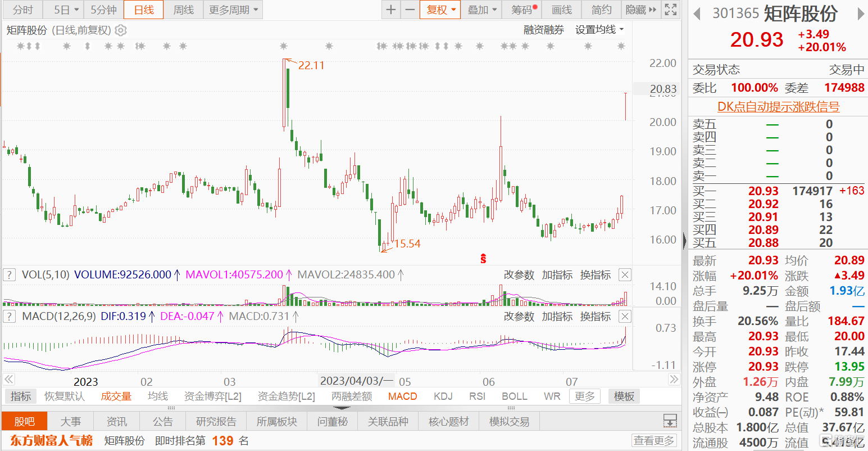This screenshot has height=451, width=868.
Task: Click 融资融券 label
Action: point(543,30)
